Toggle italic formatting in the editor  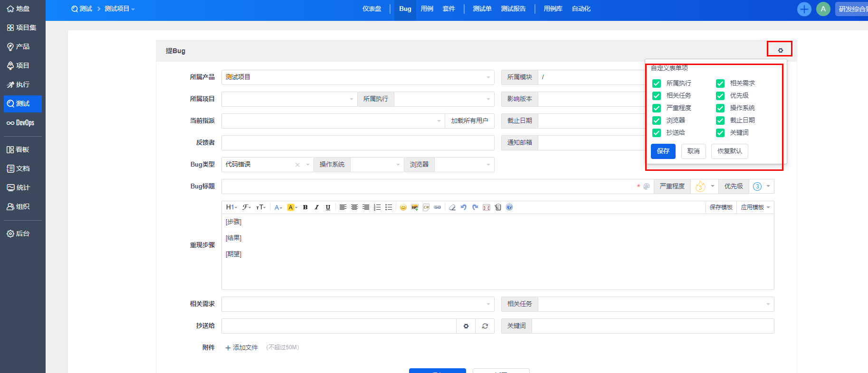point(316,207)
